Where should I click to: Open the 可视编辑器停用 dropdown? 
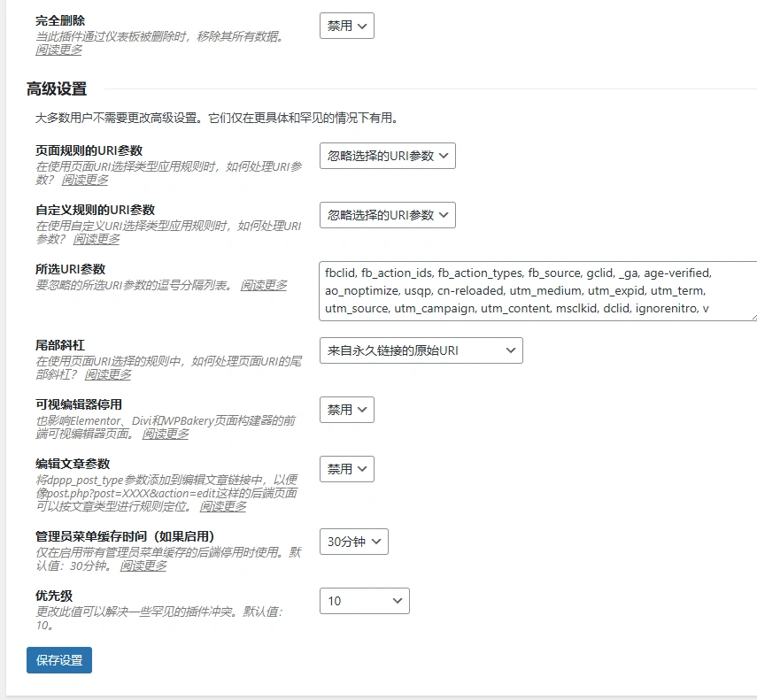point(346,410)
